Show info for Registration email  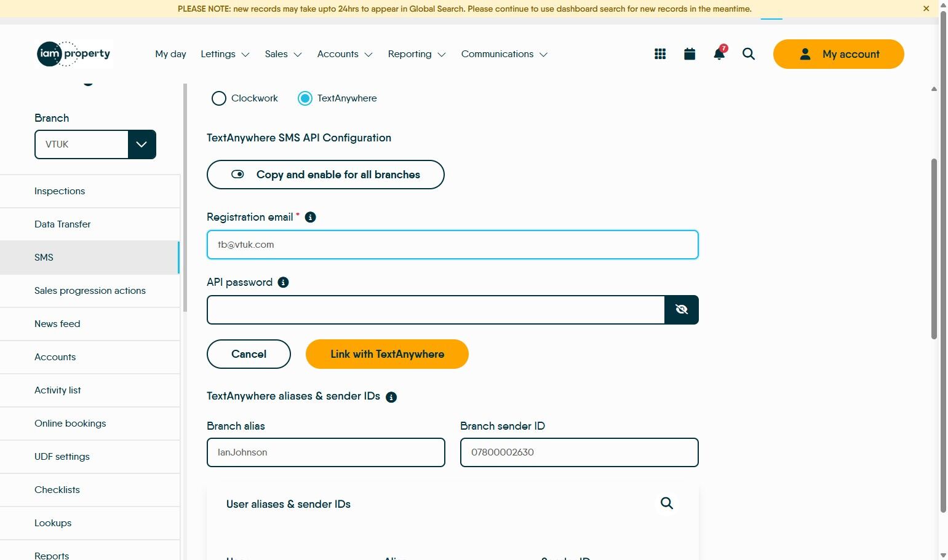coord(311,217)
